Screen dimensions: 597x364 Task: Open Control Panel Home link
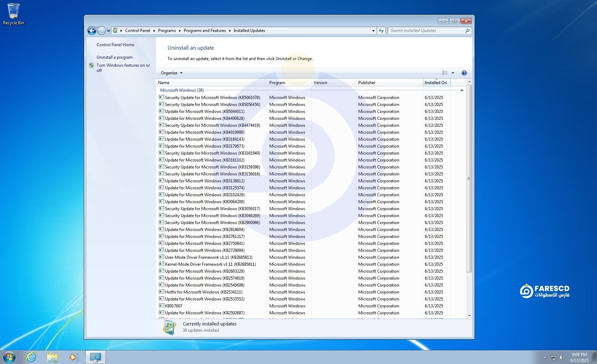[x=115, y=45]
